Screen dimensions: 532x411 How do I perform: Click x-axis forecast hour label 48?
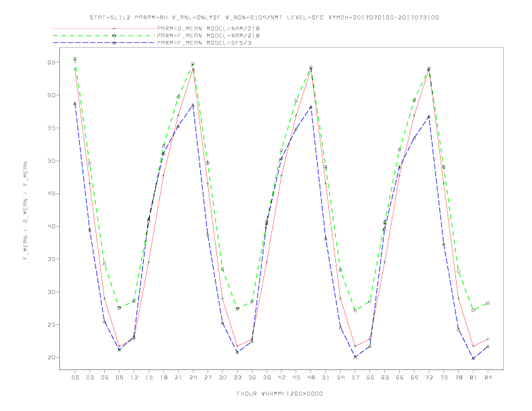tap(311, 377)
